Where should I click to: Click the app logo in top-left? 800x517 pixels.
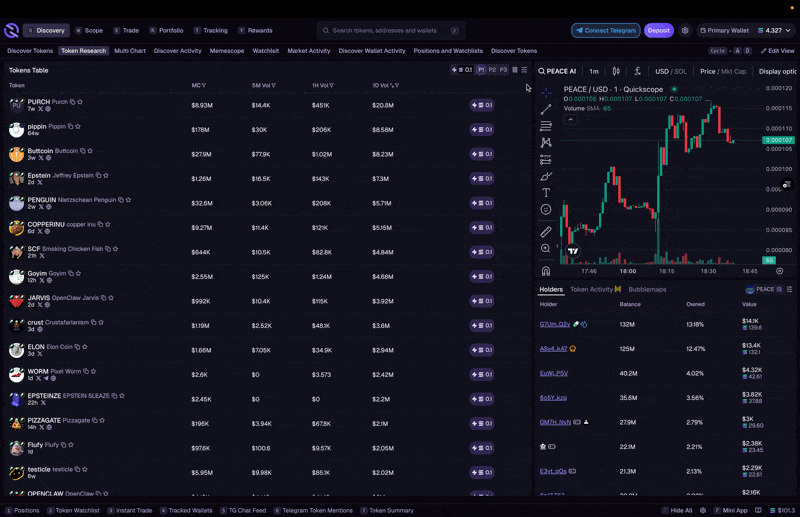click(x=11, y=31)
